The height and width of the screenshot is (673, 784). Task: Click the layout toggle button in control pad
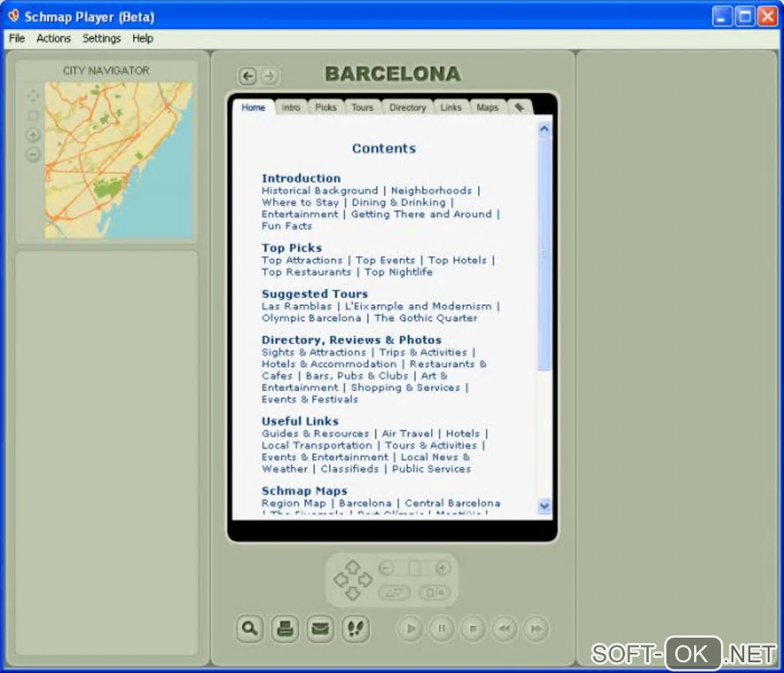point(434,592)
